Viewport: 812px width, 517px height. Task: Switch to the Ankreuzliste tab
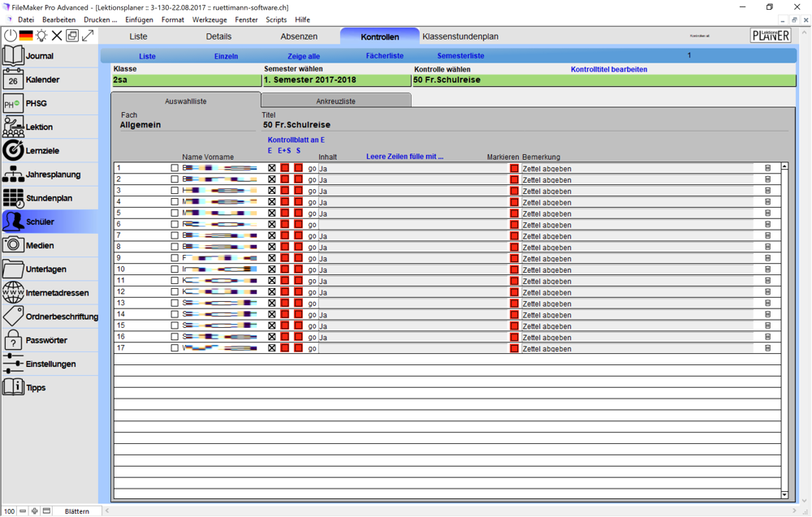(x=336, y=101)
